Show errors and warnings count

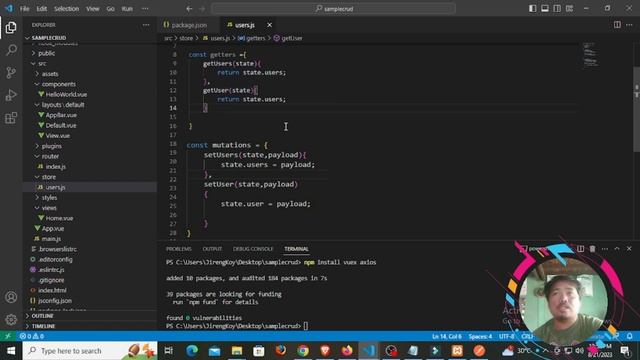pyautogui.click(x=32, y=336)
